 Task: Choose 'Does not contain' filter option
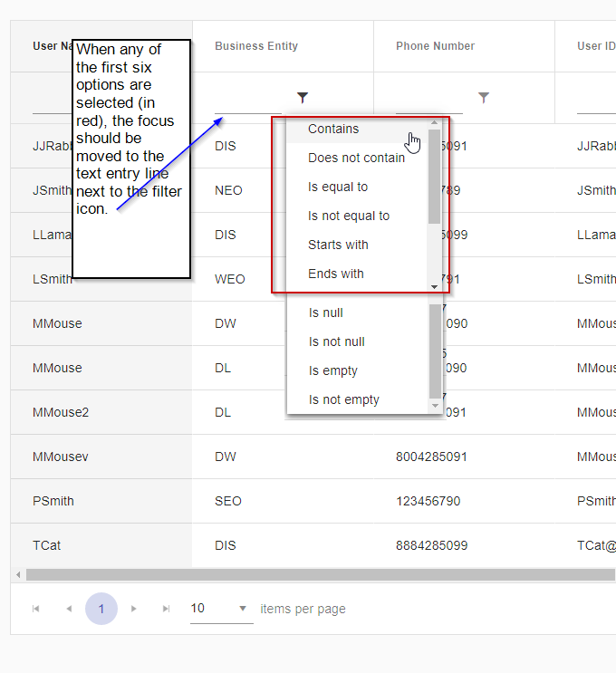[356, 158]
